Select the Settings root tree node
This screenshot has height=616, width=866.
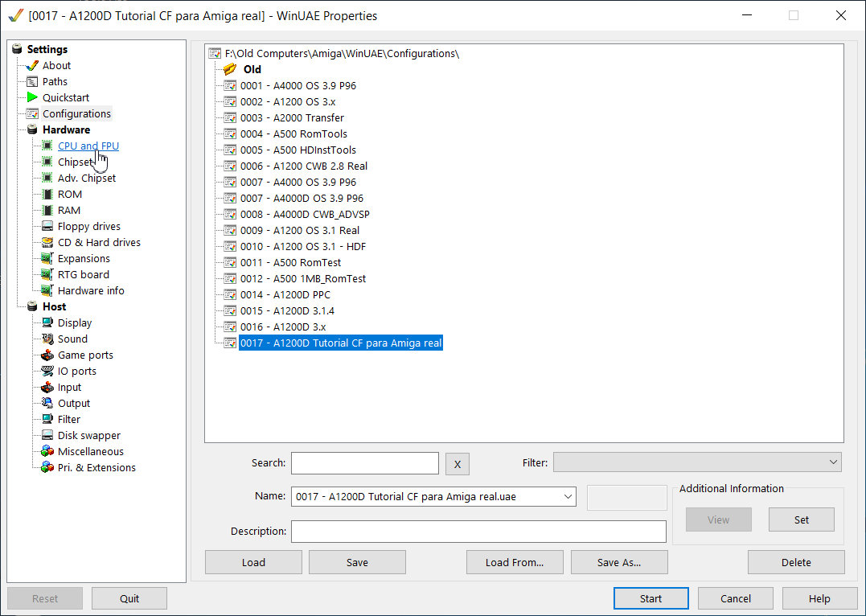(47, 49)
